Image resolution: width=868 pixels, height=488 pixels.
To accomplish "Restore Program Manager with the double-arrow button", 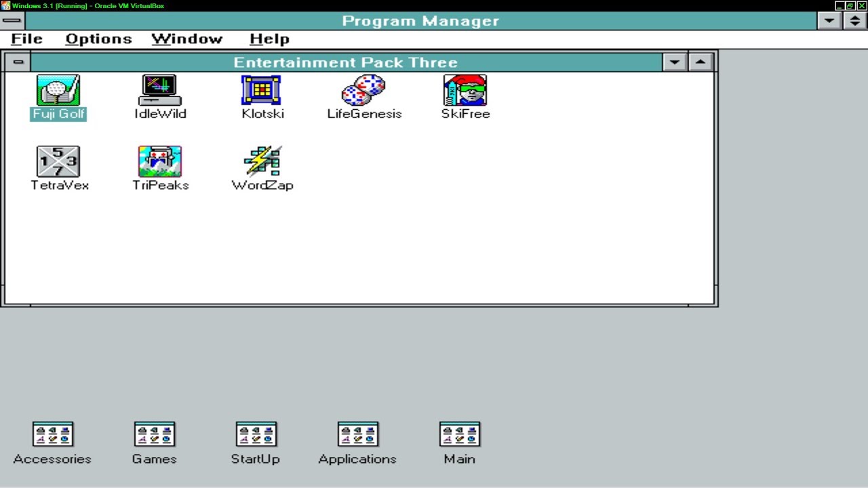I will 856,20.
